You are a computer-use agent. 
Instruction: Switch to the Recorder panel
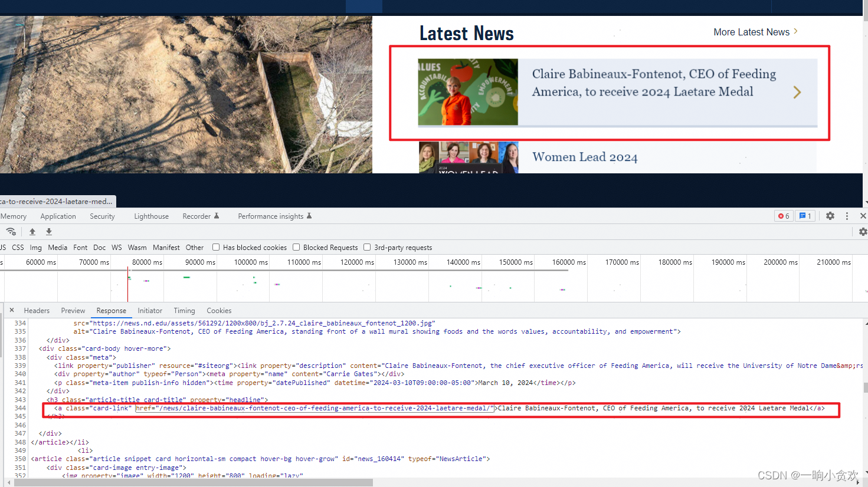point(196,216)
